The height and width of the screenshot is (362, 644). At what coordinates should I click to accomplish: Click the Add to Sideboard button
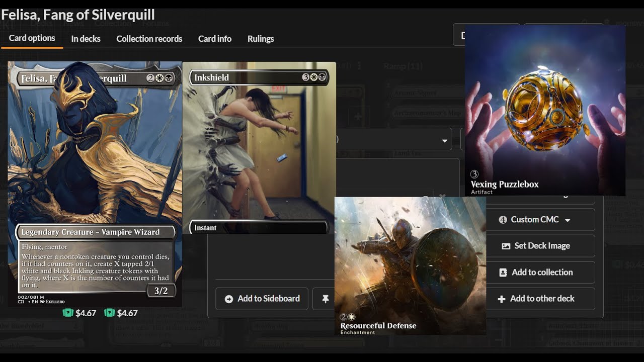[x=262, y=299]
